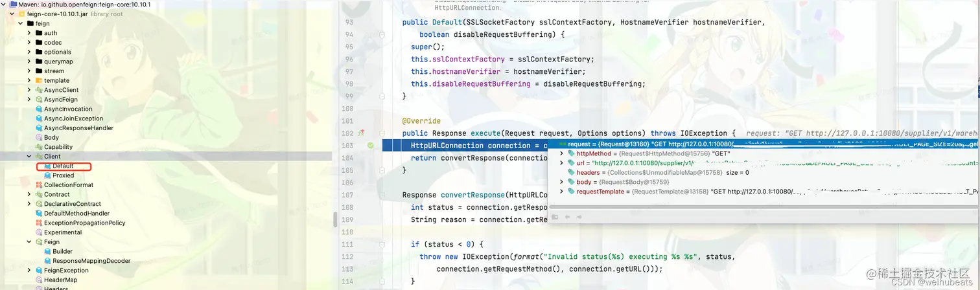Click the Body interface icon
Screen dimensions: 980x290
click(39, 137)
